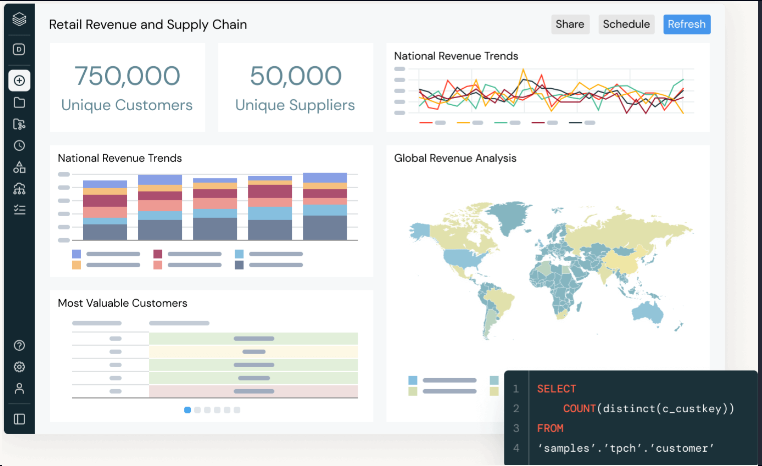Open the Help question mark icon
Screen dimensions: 762x466
[19, 345]
